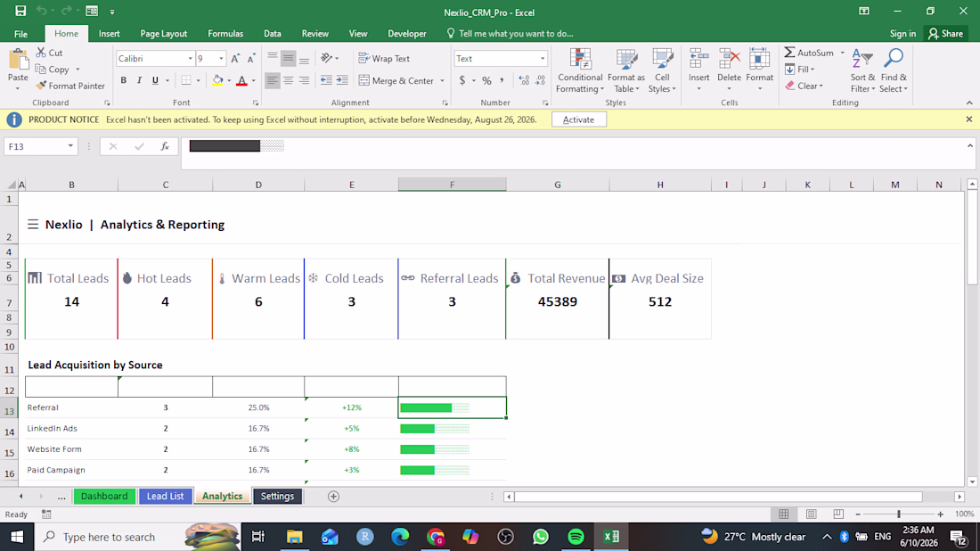Toggle Wrap Text
980x551 pixels.
tap(384, 58)
